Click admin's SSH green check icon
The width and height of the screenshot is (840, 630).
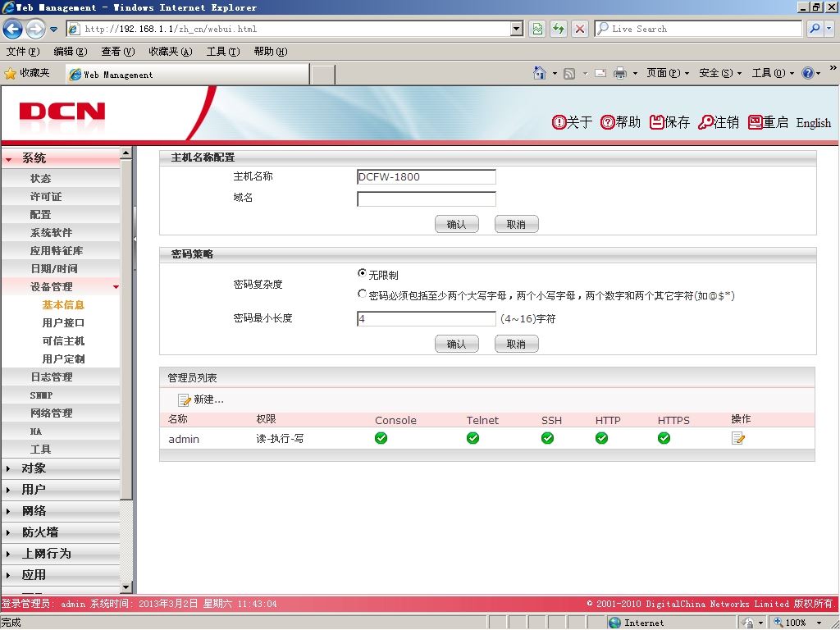tap(547, 438)
